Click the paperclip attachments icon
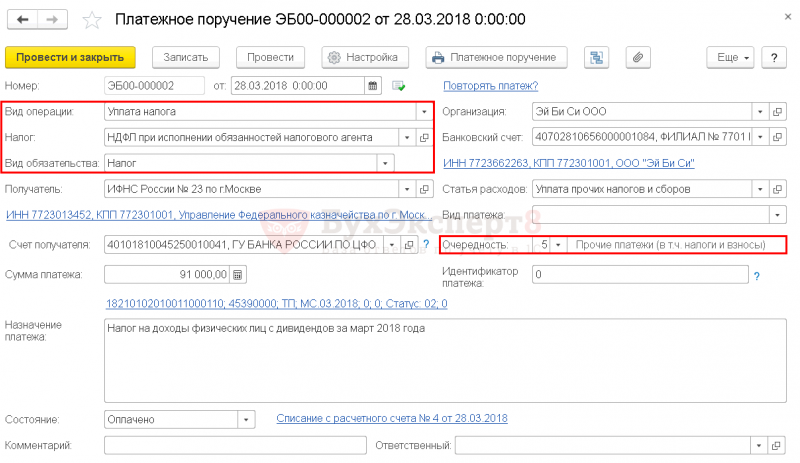Screen dimensions: 800x463 point(638,57)
